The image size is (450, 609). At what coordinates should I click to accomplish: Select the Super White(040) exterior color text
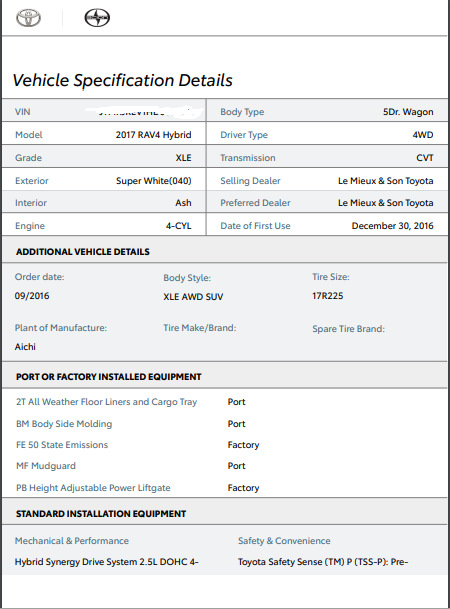pyautogui.click(x=154, y=181)
